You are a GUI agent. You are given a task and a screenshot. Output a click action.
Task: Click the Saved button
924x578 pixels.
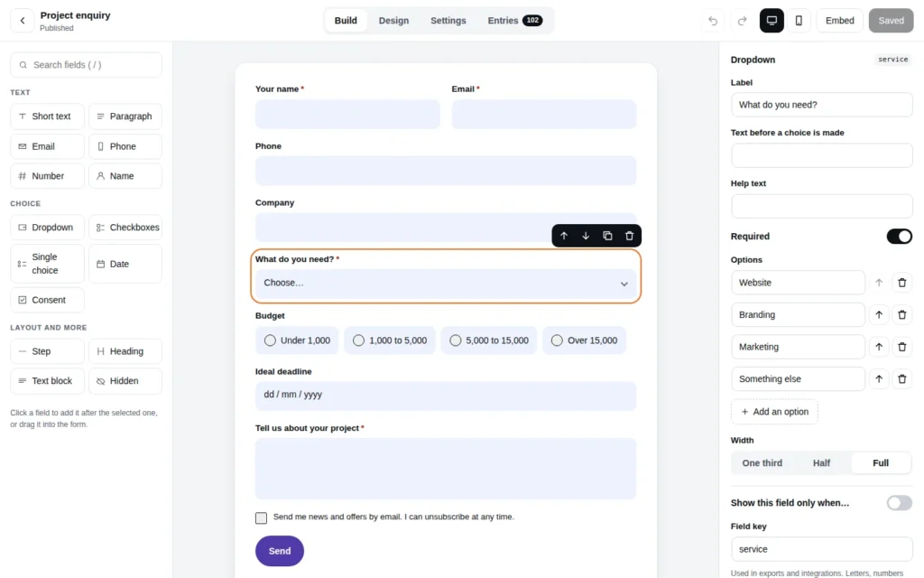point(891,21)
